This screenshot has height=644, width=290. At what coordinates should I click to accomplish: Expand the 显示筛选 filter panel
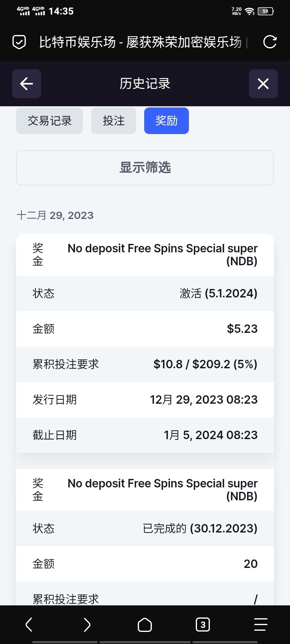145,168
